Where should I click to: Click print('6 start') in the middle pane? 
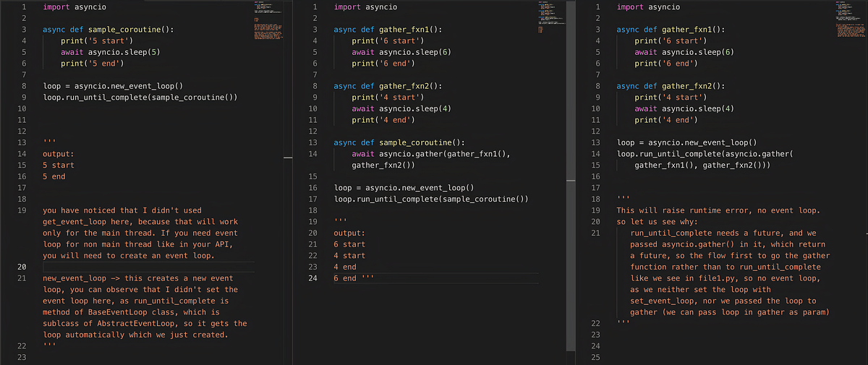coord(387,40)
